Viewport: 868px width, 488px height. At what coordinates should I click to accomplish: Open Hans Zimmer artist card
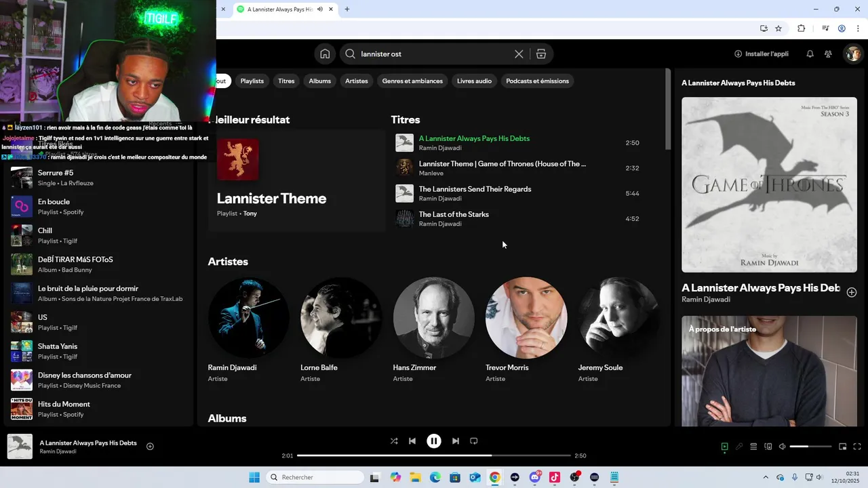coord(434,330)
